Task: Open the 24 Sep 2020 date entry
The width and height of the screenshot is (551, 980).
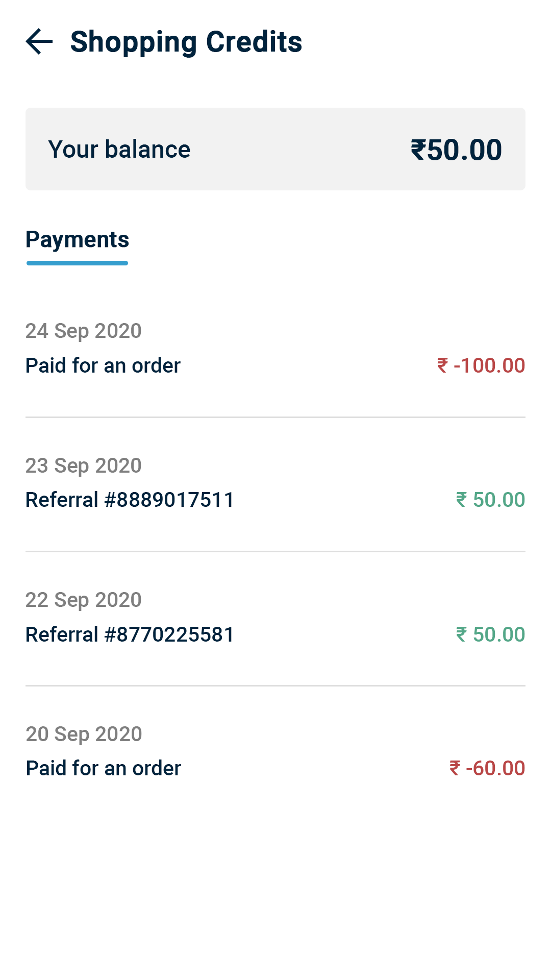Action: click(x=83, y=331)
